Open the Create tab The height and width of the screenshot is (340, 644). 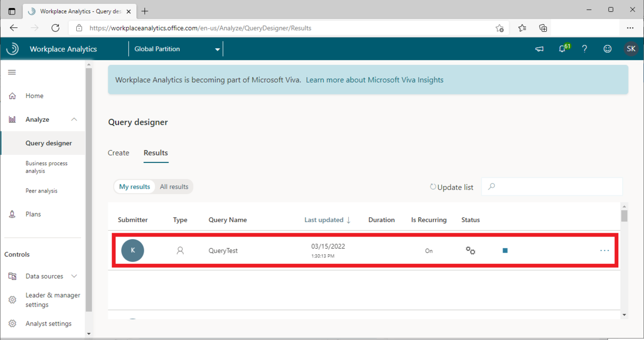pyautogui.click(x=119, y=153)
